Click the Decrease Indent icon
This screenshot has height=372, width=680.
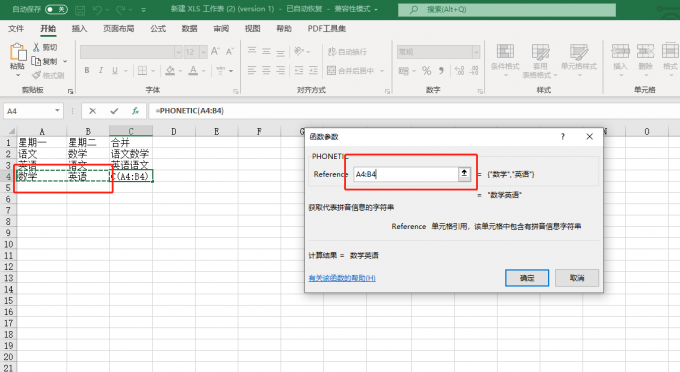pyautogui.click(x=299, y=70)
